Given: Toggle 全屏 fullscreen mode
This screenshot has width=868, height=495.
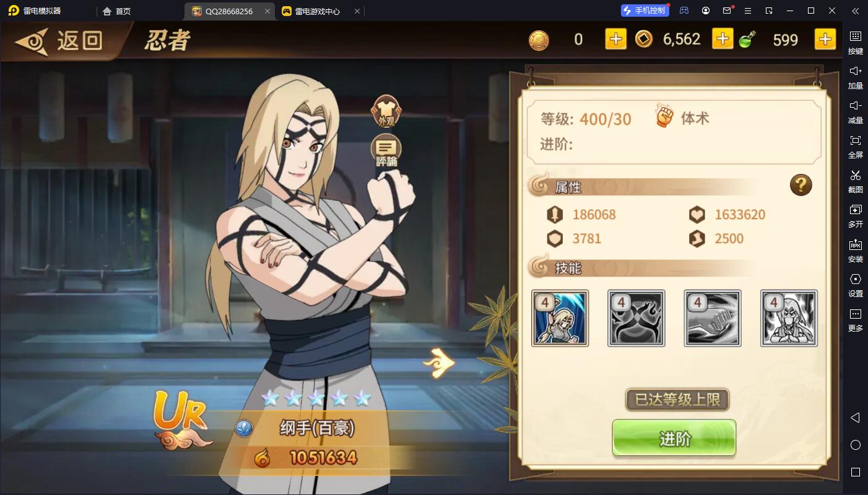Looking at the screenshot, I should (855, 146).
